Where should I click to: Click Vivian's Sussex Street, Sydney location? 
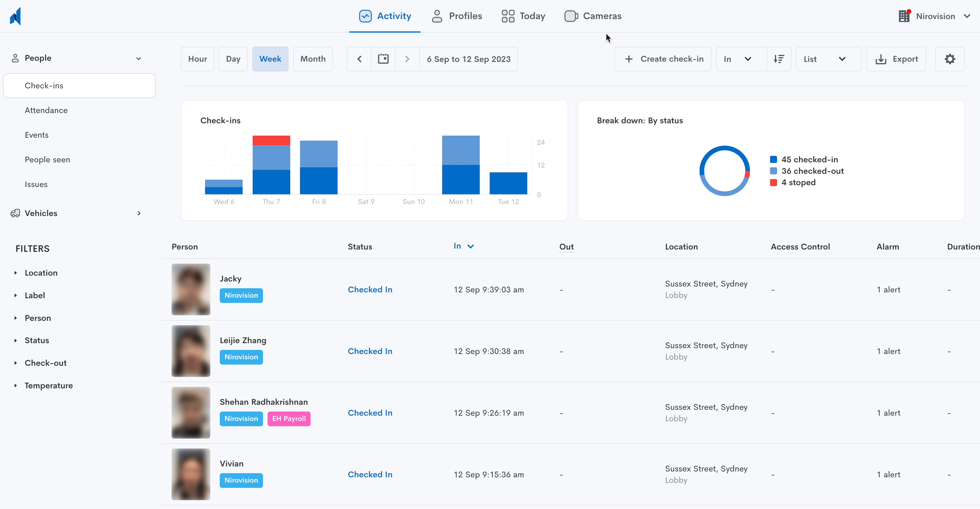(706, 469)
